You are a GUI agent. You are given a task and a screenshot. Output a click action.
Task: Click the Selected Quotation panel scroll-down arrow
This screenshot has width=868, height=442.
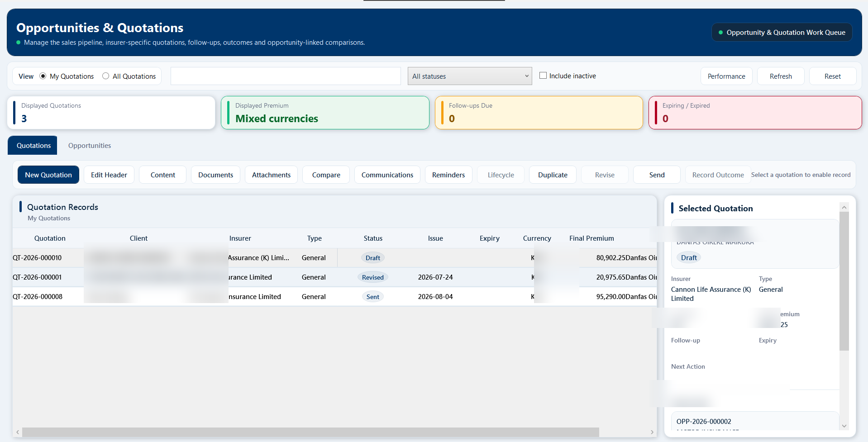click(844, 426)
